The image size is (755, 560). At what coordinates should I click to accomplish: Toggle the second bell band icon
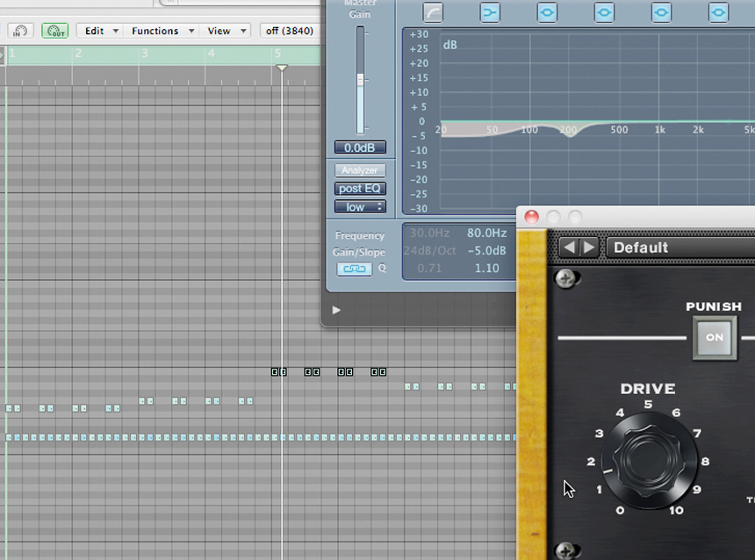pos(604,12)
